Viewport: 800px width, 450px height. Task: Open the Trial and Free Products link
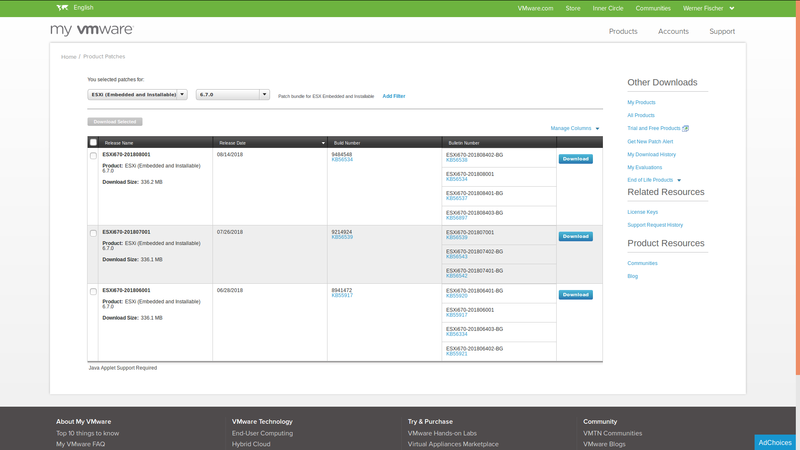[654, 129]
